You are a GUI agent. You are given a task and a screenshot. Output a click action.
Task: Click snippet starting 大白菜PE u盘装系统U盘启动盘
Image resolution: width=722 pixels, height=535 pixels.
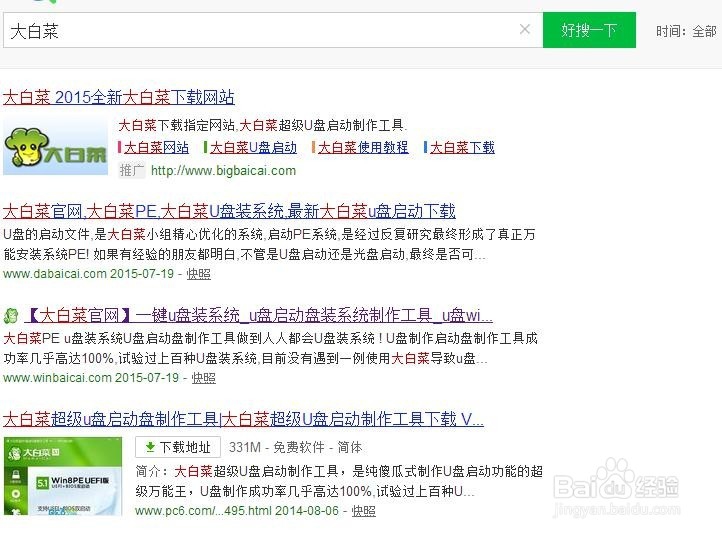(x=270, y=349)
